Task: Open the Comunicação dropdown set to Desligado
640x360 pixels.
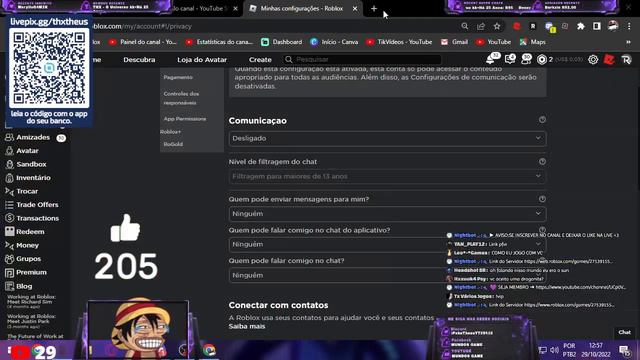Action: 387,138
